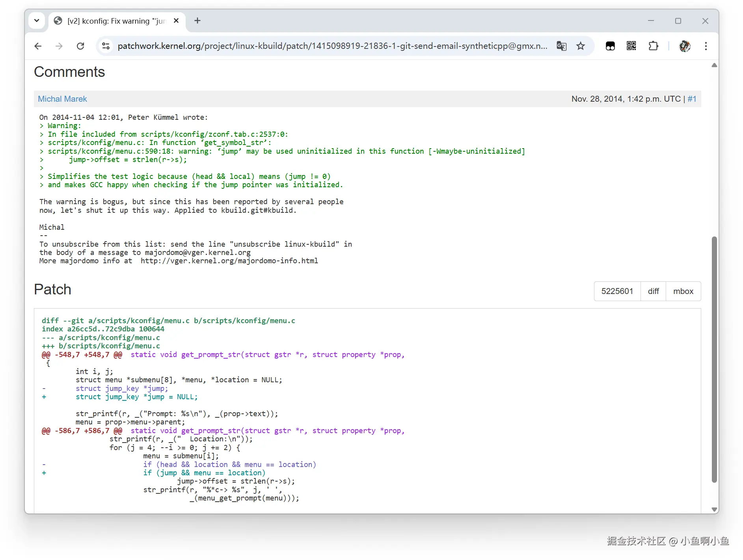
Task: Close the kconfig patch tab
Action: point(176,21)
